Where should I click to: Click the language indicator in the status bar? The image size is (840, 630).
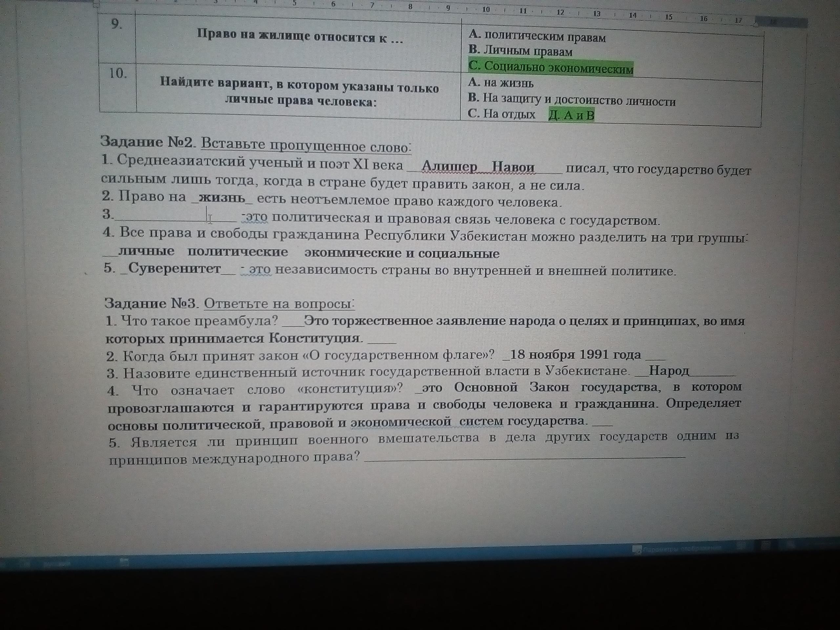pos(57,565)
